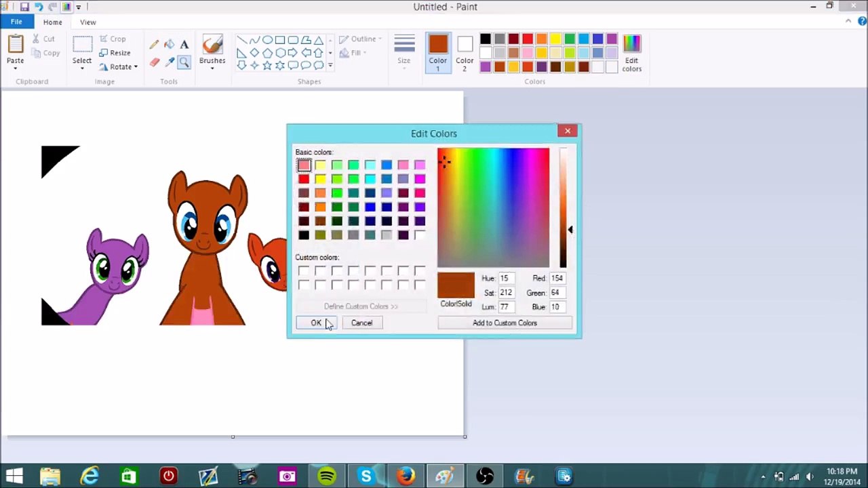Click the Red value field
This screenshot has width=868, height=488.
pyautogui.click(x=557, y=278)
